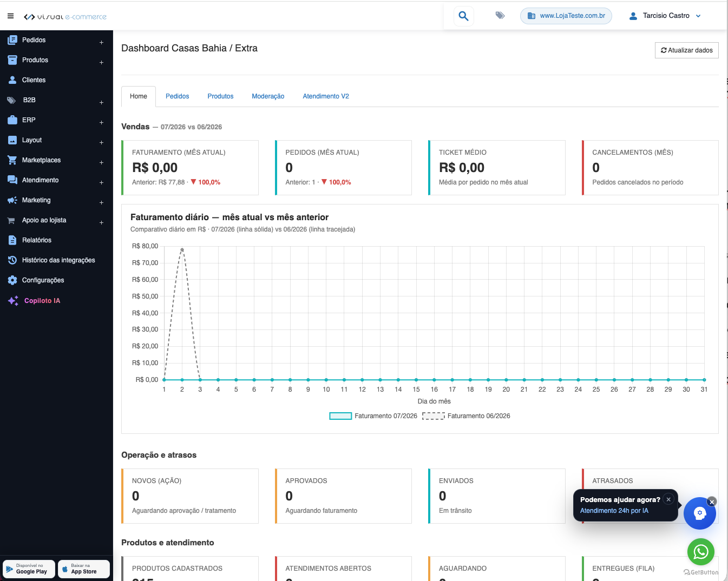728x581 pixels.
Task: Toggle Faturamento 07/2026 legend series
Action: (x=373, y=416)
